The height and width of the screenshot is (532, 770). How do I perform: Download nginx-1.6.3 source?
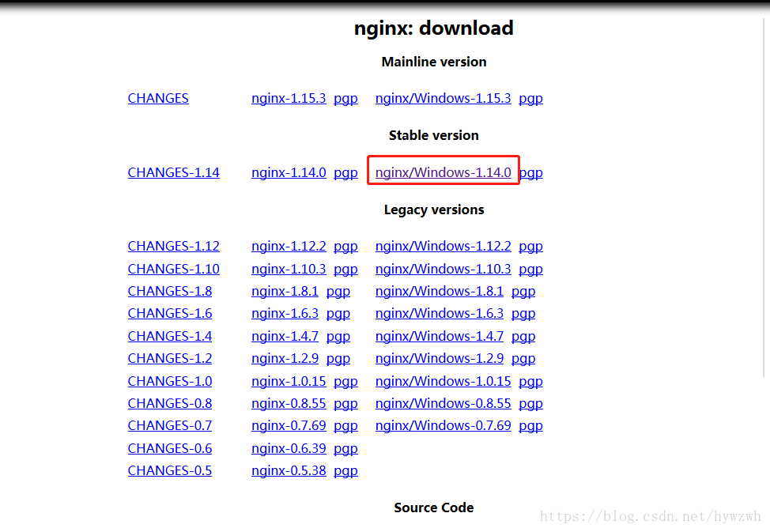coord(285,313)
